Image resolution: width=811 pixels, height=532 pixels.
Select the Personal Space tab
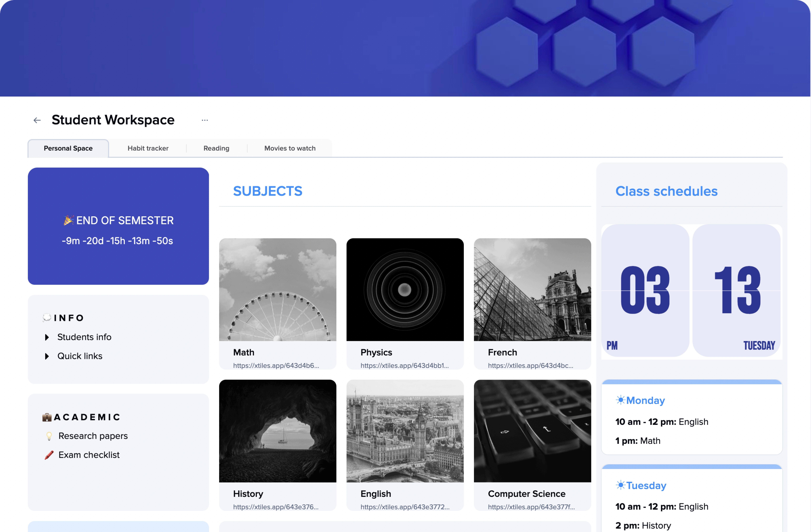pos(68,148)
